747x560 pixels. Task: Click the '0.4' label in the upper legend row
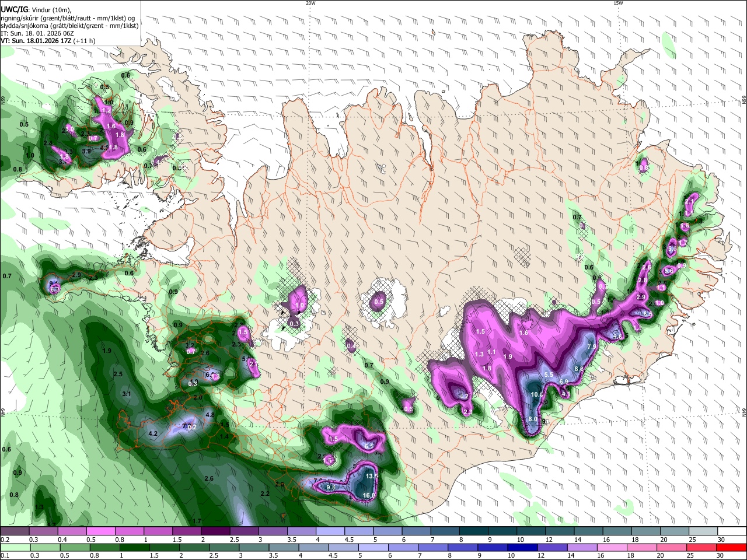(62, 540)
